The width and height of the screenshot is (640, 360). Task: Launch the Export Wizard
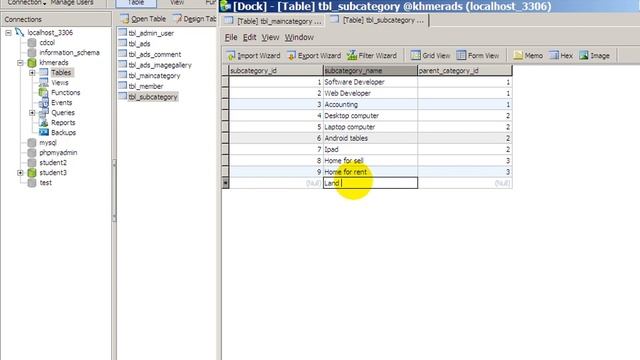(314, 56)
